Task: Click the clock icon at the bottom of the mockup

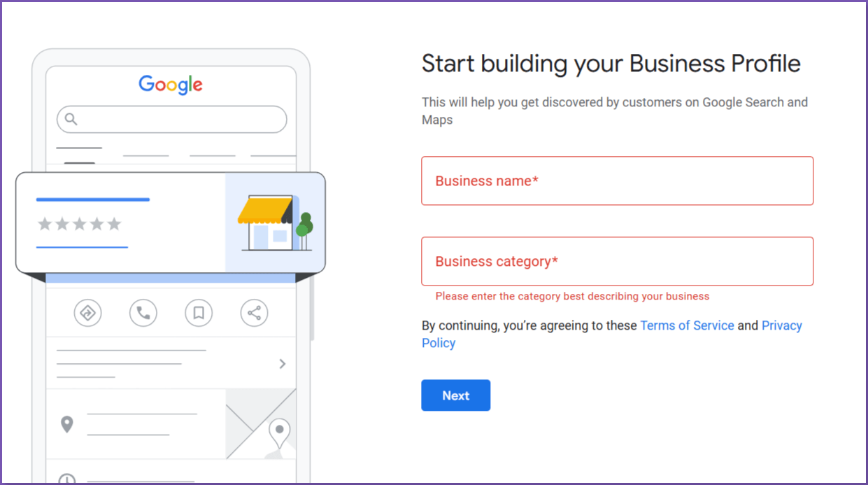Action: click(x=67, y=479)
